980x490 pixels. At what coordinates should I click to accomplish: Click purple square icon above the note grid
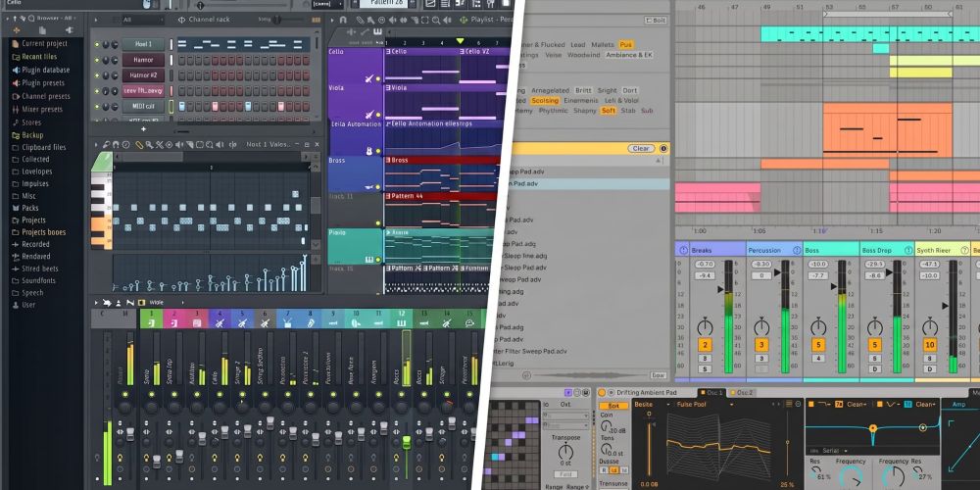(567, 393)
